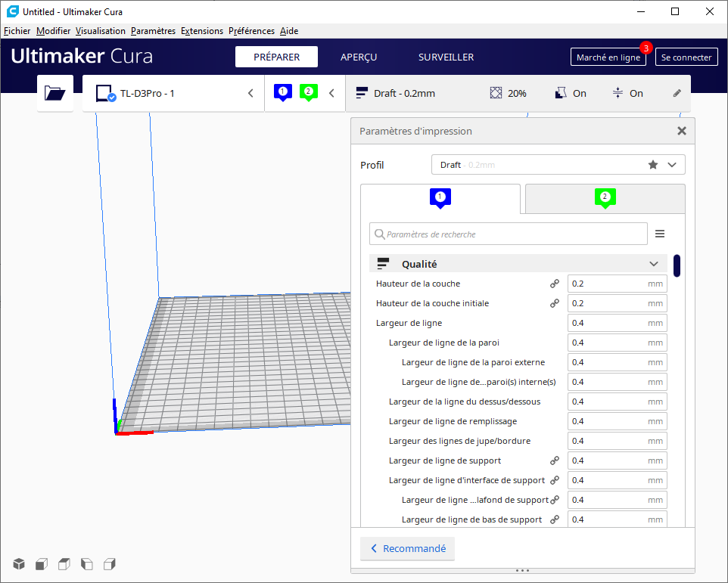
Task: Click infill 20% icon
Action: (x=496, y=93)
